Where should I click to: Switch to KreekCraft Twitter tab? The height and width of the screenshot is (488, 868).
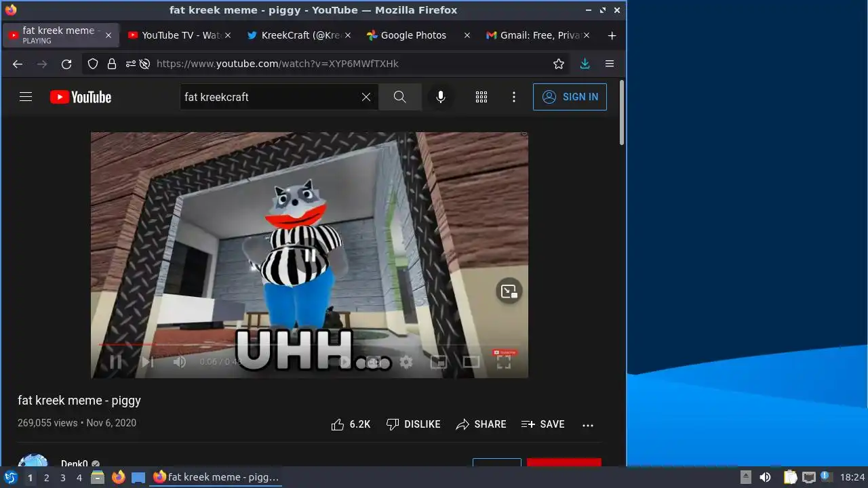click(298, 35)
